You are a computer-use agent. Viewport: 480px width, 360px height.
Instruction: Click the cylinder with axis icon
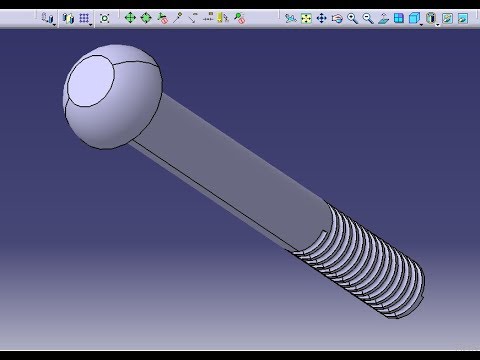click(x=47, y=18)
